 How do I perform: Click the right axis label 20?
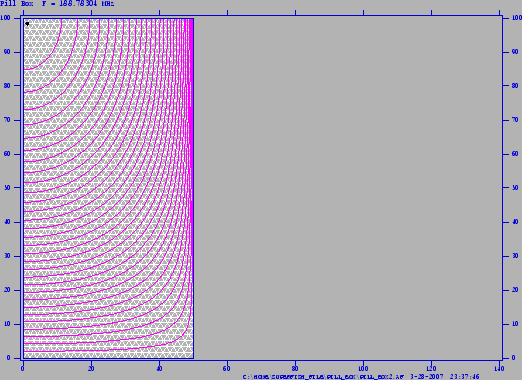coord(515,290)
